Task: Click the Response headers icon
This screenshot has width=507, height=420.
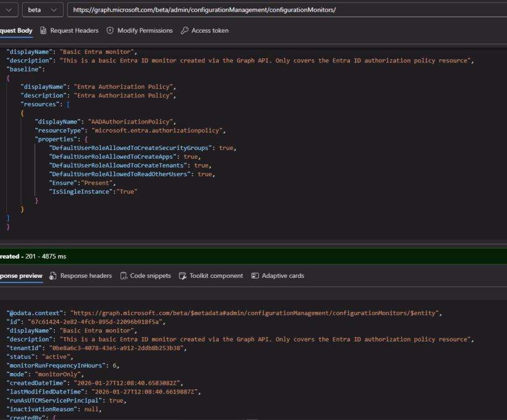Action: pyautogui.click(x=53, y=275)
